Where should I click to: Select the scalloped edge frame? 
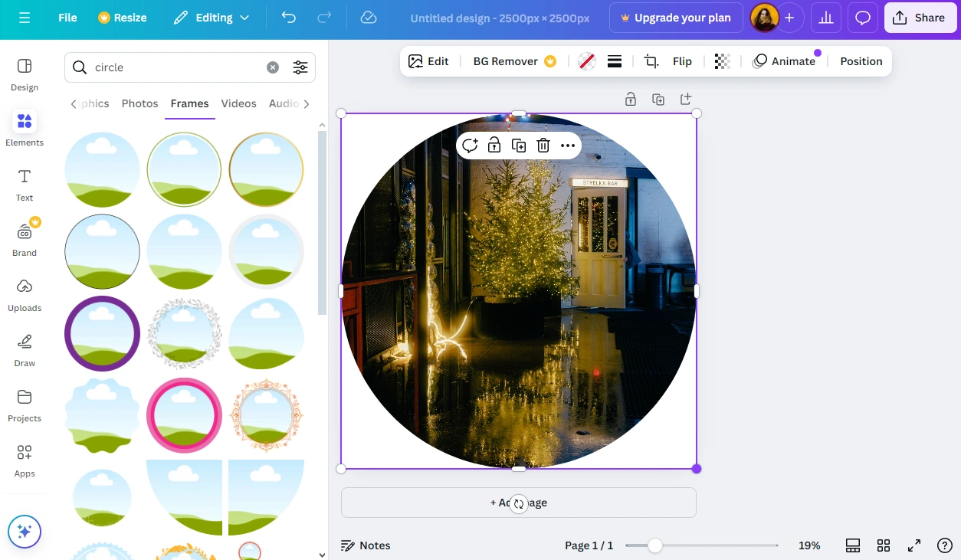tap(103, 415)
